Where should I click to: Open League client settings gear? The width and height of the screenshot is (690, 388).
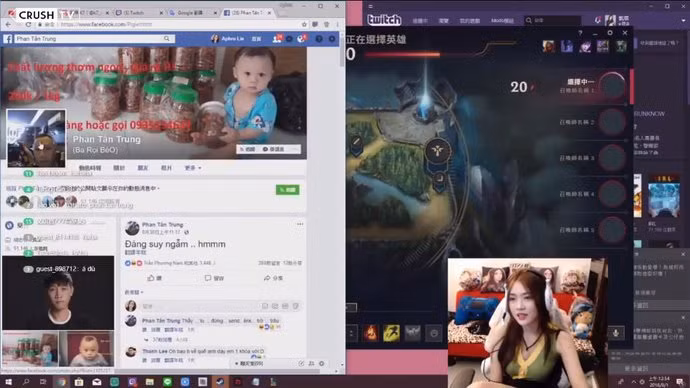pos(610,33)
